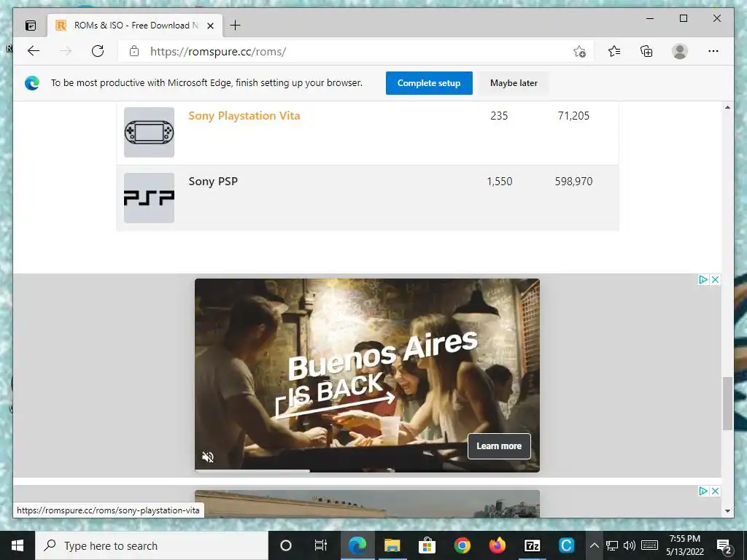Click the page vertical scrollbar thumb
The image size is (747, 560).
coord(727,403)
